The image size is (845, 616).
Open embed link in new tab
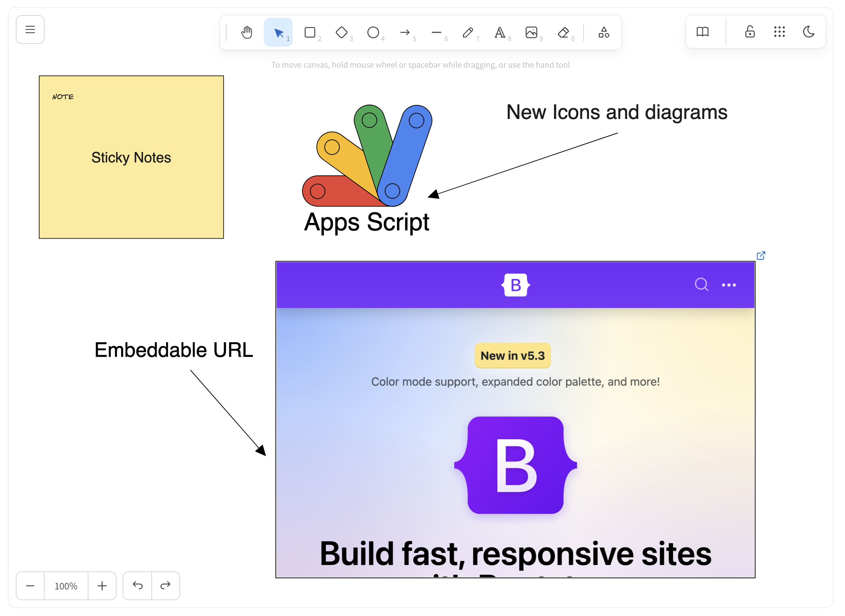761,256
